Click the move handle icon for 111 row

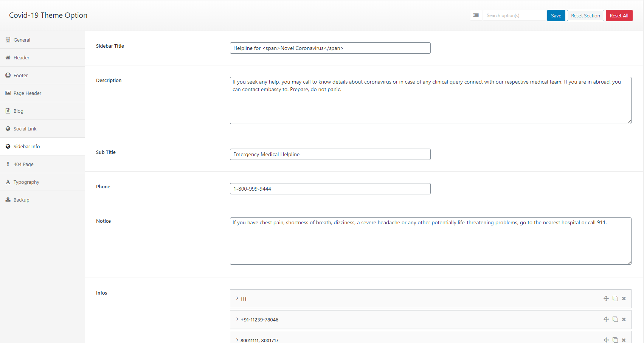tap(606, 298)
